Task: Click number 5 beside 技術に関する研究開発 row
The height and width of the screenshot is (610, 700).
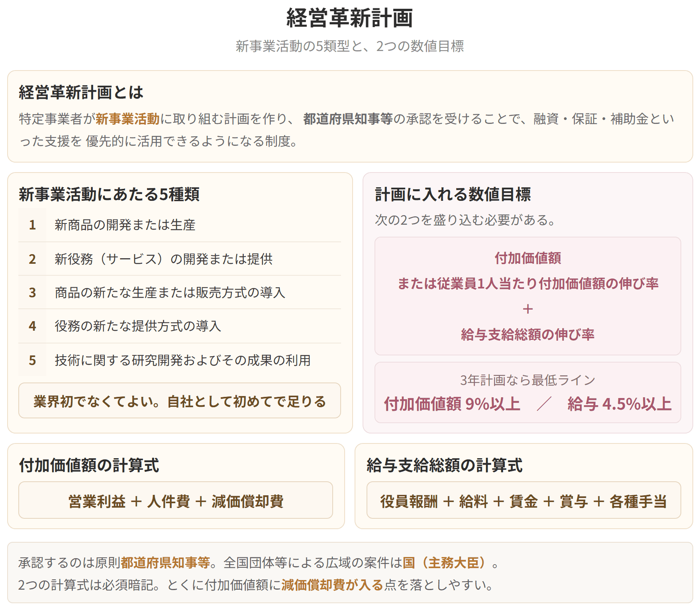Action: click(x=32, y=360)
